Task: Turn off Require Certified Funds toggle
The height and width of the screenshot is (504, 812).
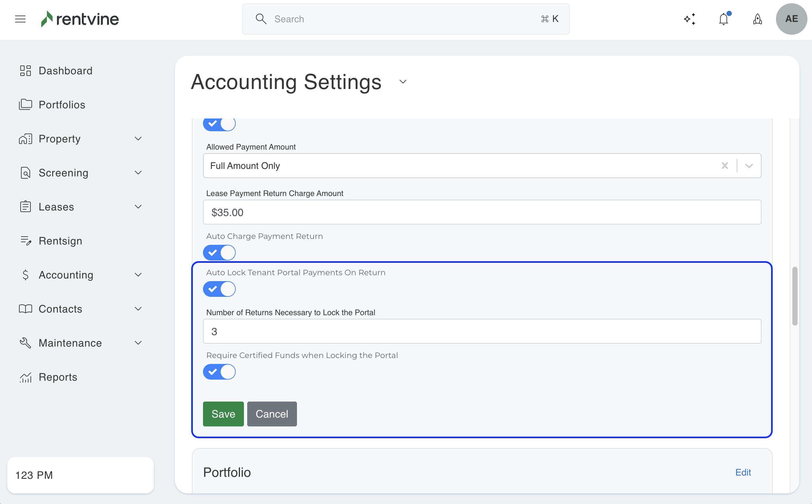Action: tap(219, 372)
